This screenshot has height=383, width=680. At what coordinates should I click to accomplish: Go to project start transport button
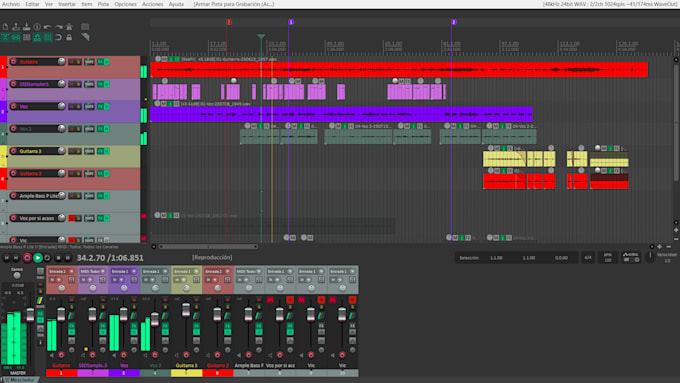click(x=7, y=258)
